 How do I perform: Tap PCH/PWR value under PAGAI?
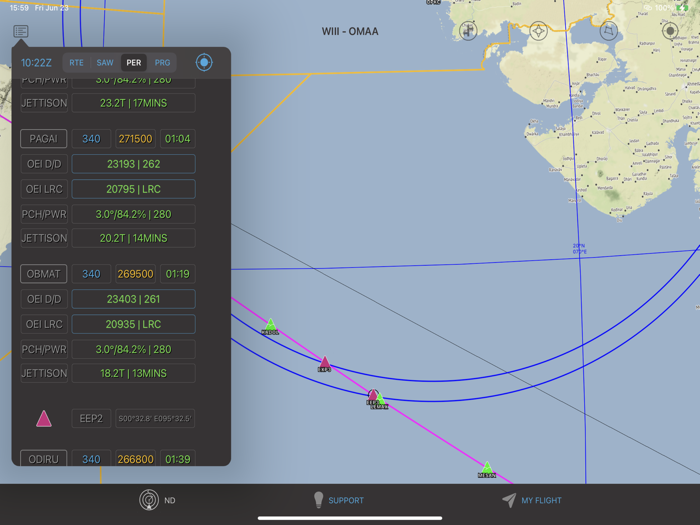(133, 214)
